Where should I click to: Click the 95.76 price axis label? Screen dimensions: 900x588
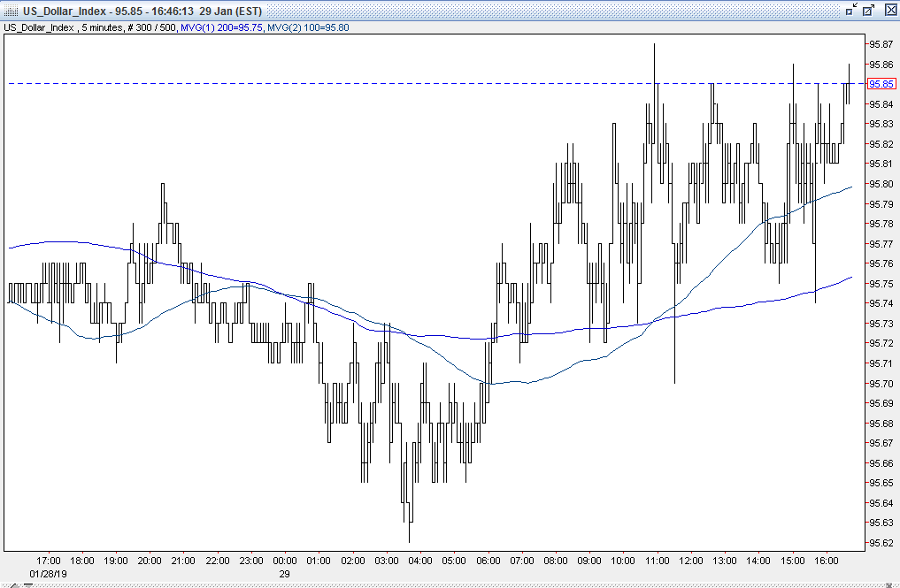tap(881, 263)
